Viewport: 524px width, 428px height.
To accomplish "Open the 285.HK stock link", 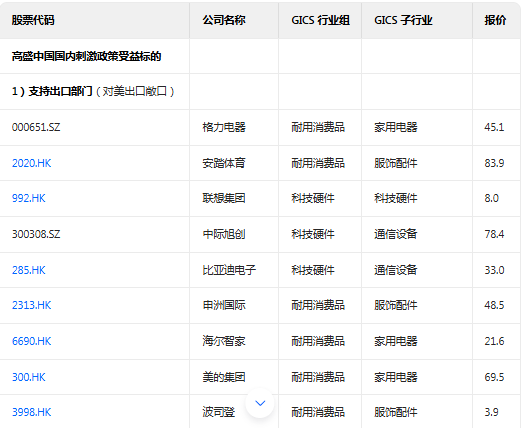I will click(29, 270).
